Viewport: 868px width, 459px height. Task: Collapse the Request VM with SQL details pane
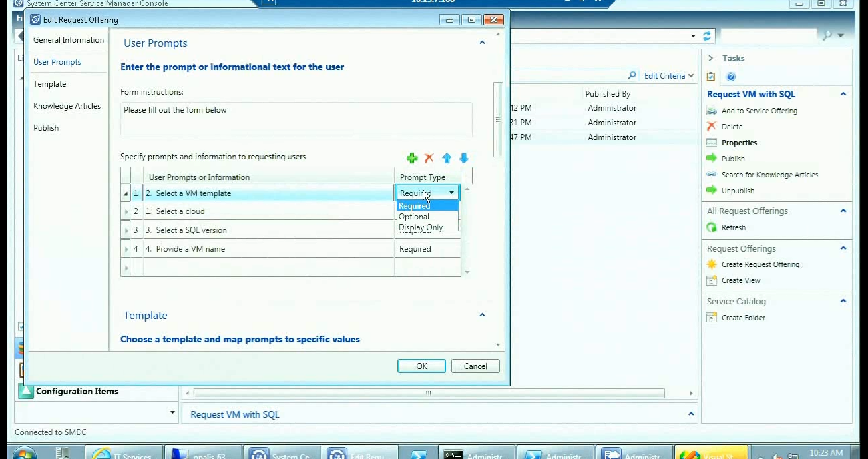tap(691, 414)
